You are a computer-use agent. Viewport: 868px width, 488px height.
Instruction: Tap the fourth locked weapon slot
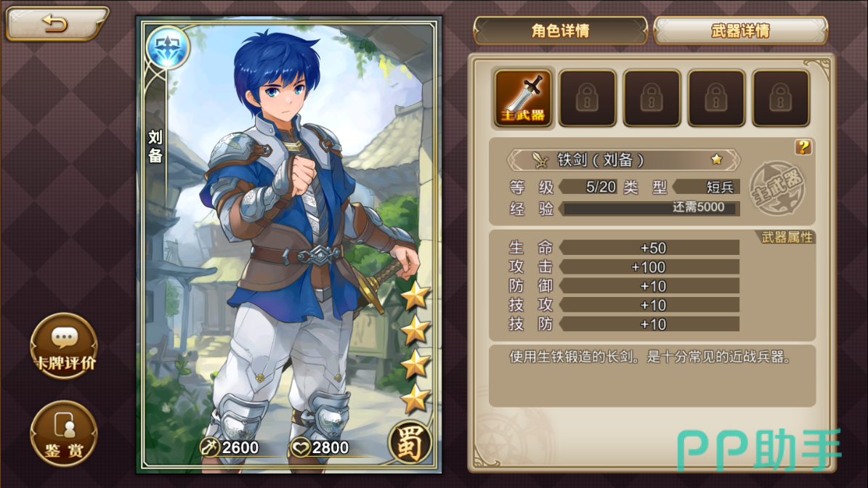pyautogui.click(x=715, y=98)
